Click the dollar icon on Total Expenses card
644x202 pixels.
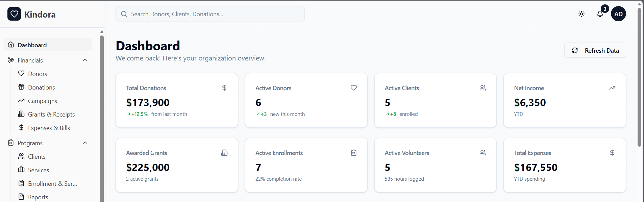tap(612, 153)
